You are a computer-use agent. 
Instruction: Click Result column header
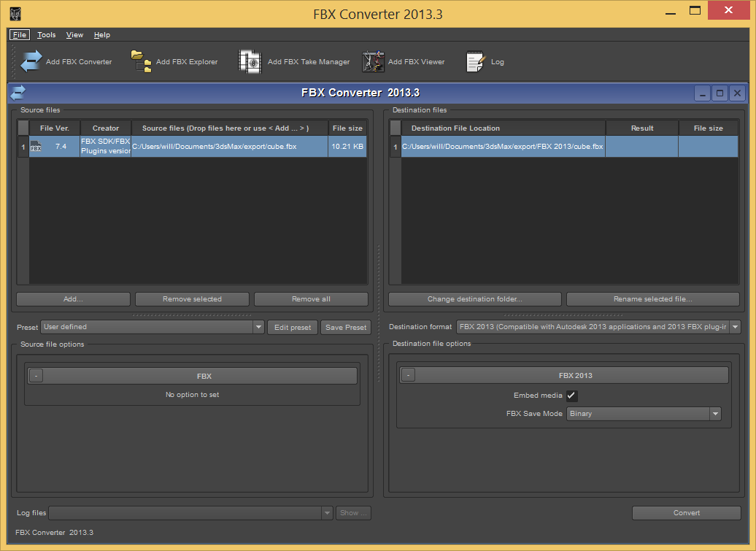642,128
